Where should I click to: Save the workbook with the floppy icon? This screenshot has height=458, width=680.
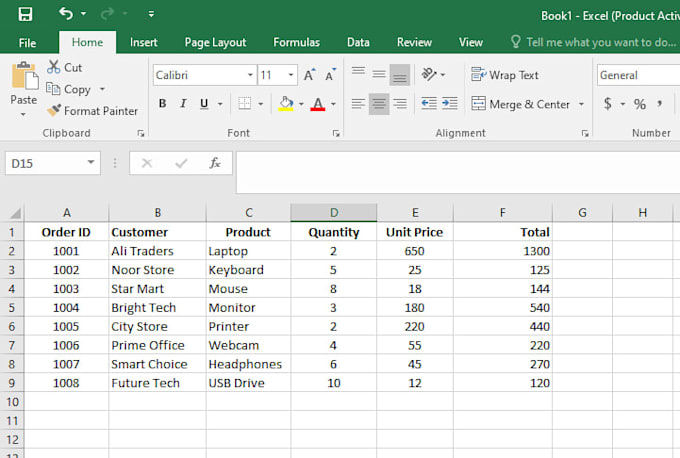pos(25,14)
